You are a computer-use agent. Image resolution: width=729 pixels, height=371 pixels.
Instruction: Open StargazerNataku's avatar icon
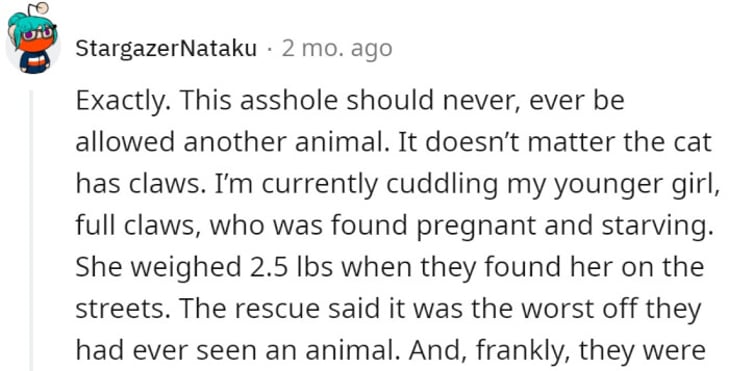pos(33,39)
